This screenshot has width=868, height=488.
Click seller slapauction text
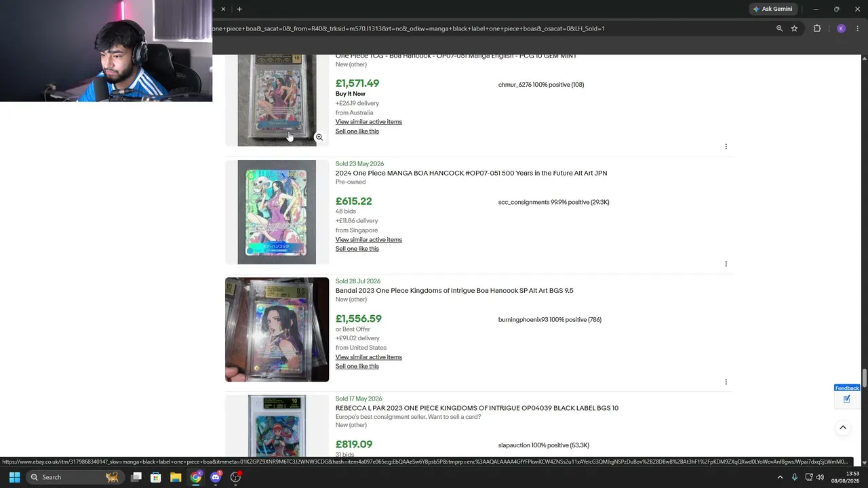click(544, 445)
